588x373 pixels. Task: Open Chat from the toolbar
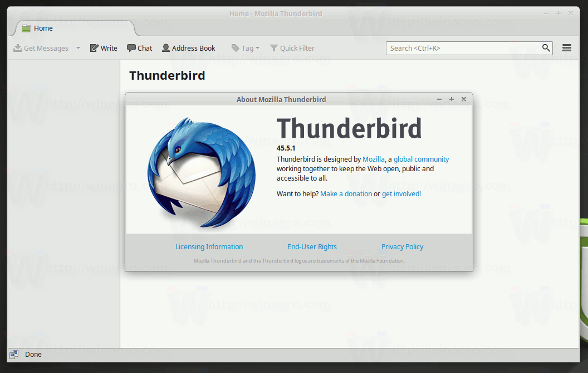(140, 48)
